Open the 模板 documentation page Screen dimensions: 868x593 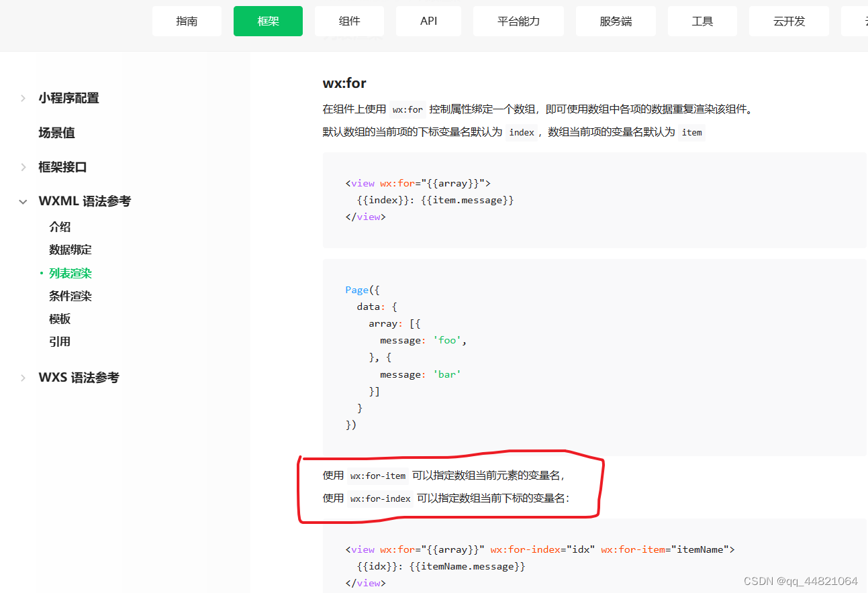click(x=60, y=319)
